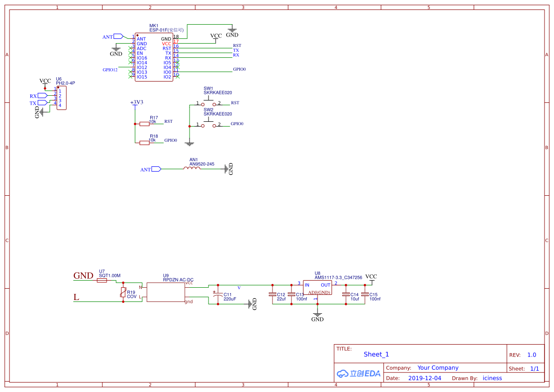Click the GPIO0 net label at R18
554x392 pixels.
coord(171,140)
